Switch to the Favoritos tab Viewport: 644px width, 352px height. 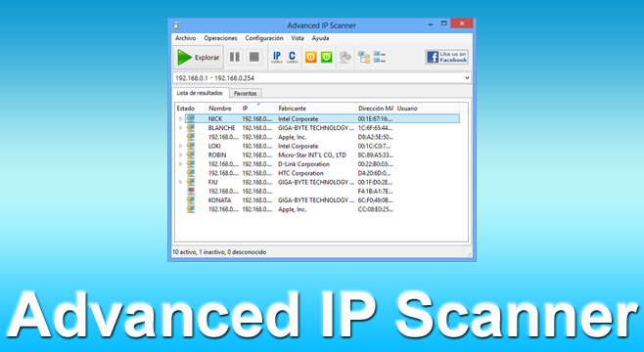click(x=246, y=94)
